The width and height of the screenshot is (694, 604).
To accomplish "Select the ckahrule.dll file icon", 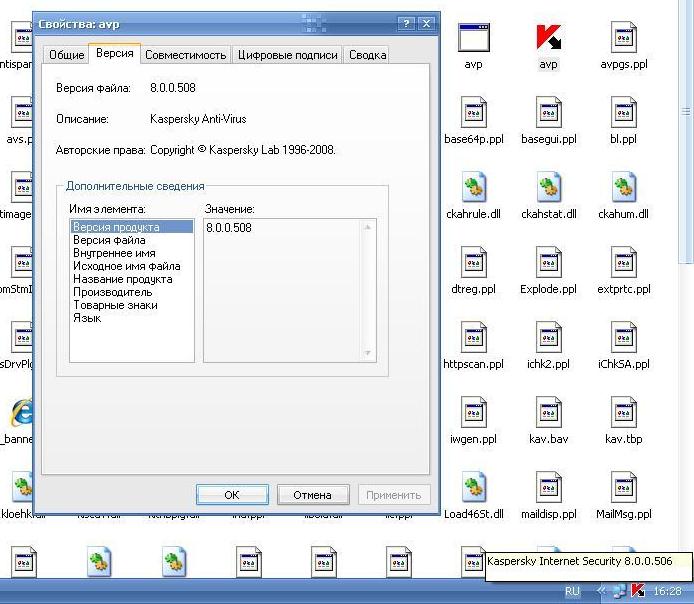I will [x=474, y=187].
